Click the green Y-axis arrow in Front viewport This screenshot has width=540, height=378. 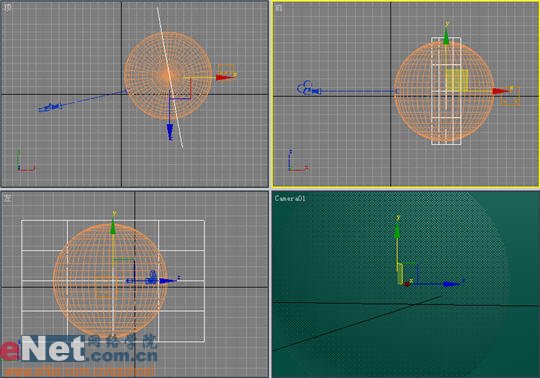[x=446, y=37]
